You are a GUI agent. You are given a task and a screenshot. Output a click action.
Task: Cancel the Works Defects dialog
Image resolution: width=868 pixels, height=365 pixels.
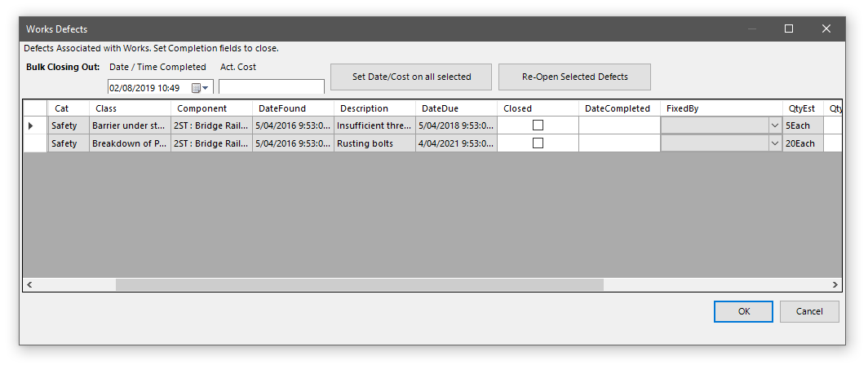808,311
